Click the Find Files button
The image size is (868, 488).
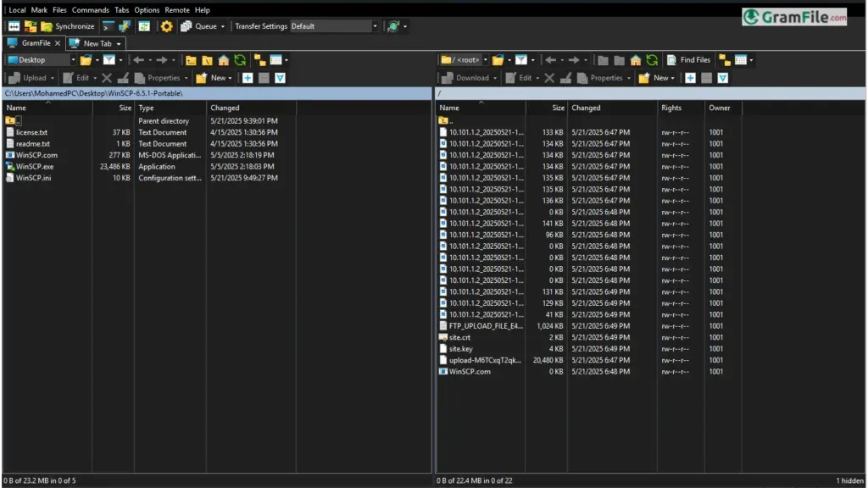[x=688, y=60]
